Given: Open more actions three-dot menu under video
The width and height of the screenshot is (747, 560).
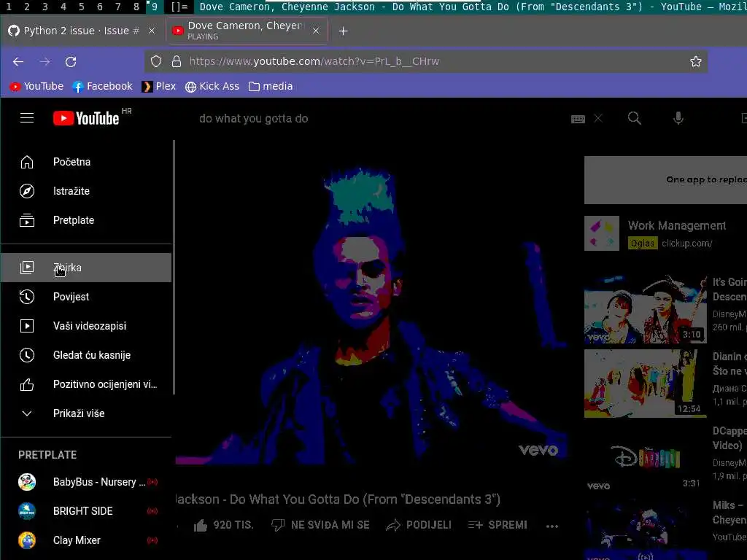Looking at the screenshot, I should 552,526.
